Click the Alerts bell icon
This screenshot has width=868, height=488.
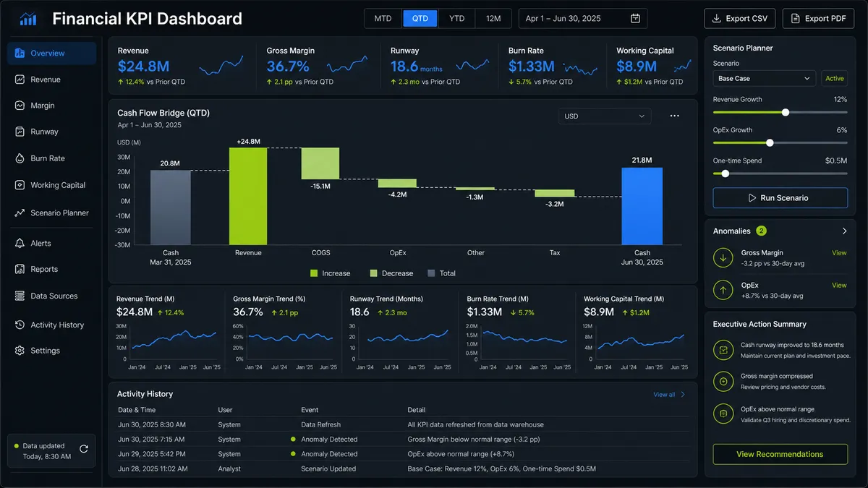click(x=20, y=244)
